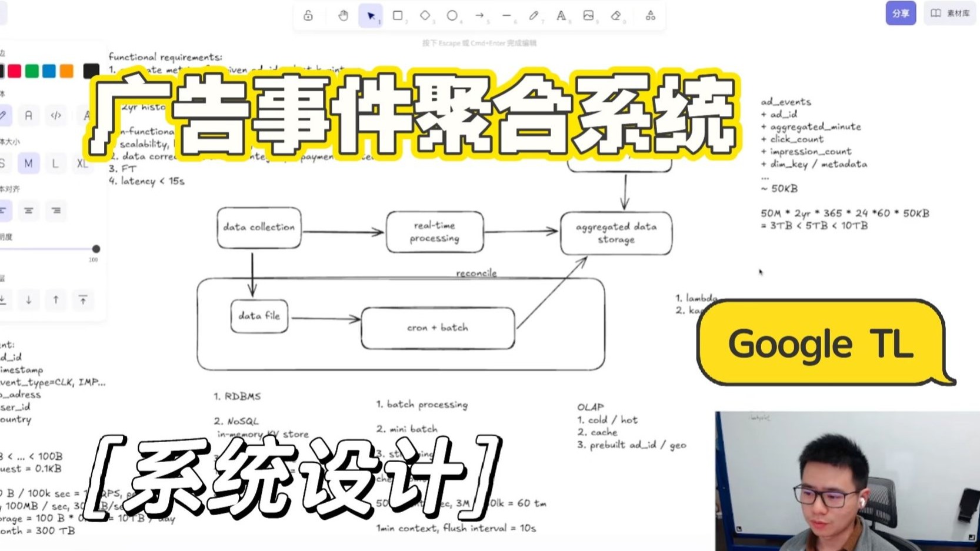Click the '2. NoSQL' list item
The image size is (980, 551).
point(236,421)
